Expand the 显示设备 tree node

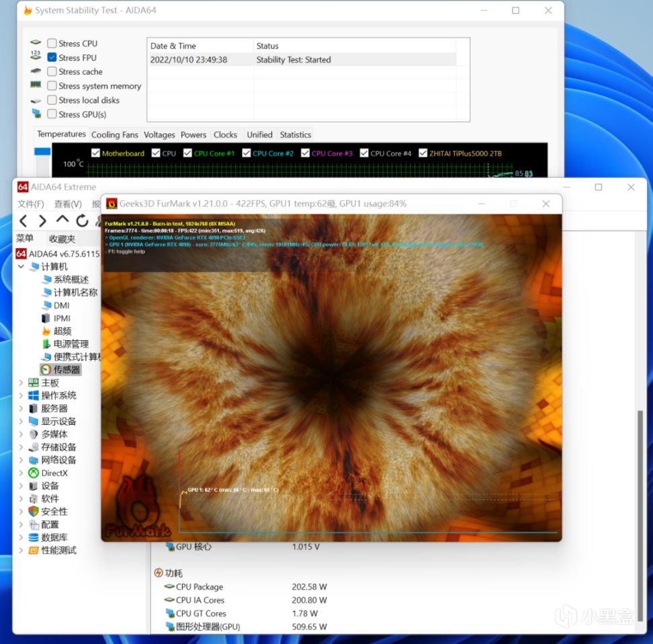[21, 421]
